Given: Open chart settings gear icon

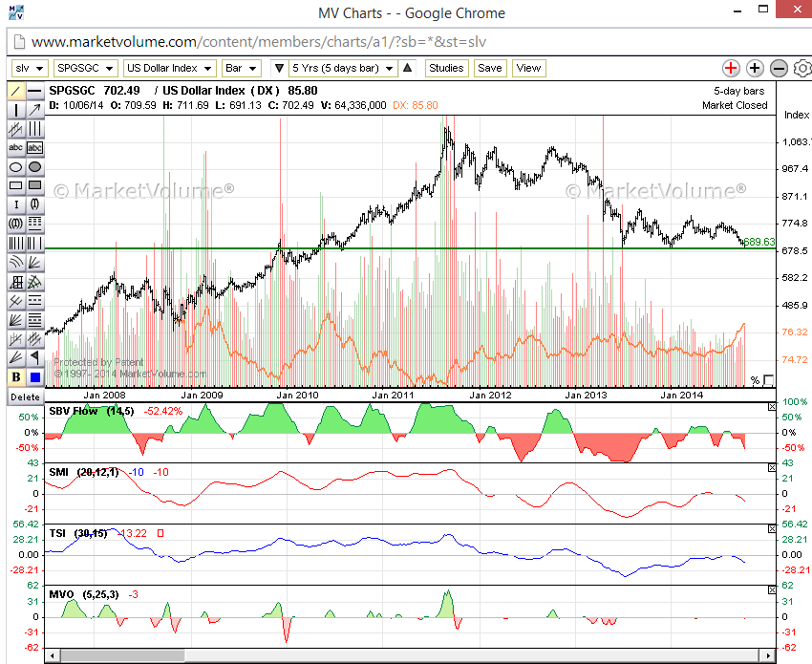Looking at the screenshot, I should (x=801, y=68).
